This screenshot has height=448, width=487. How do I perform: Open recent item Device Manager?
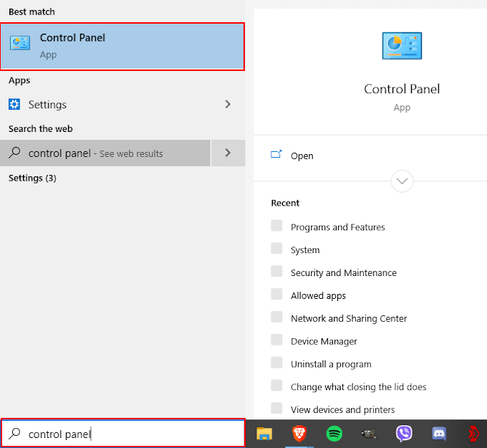click(x=324, y=341)
